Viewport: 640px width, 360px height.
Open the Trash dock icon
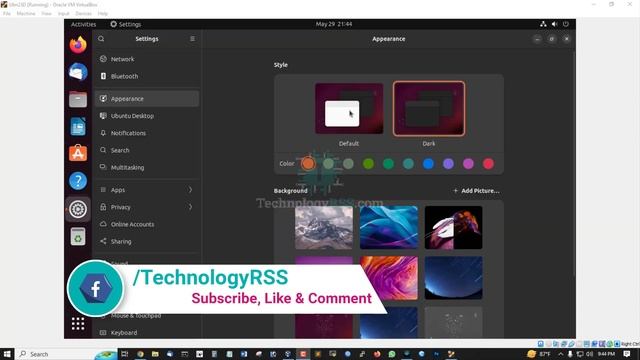(78, 236)
